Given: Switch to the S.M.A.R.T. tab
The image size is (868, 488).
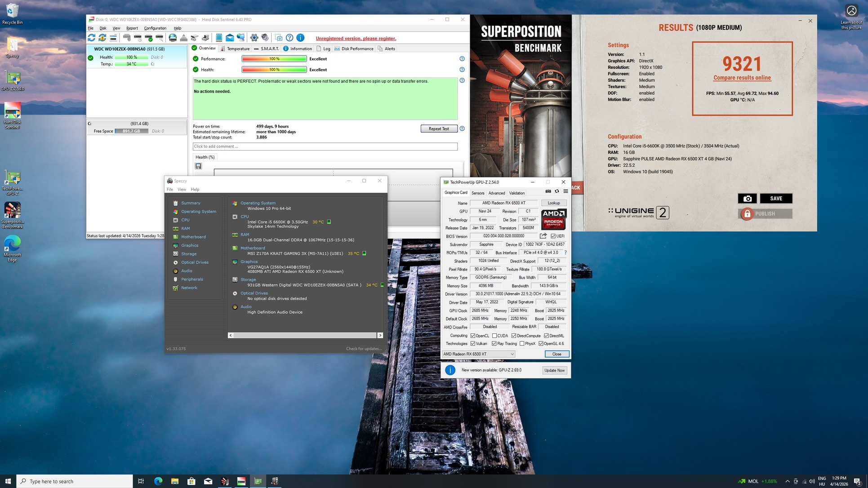Looking at the screenshot, I should coord(266,49).
